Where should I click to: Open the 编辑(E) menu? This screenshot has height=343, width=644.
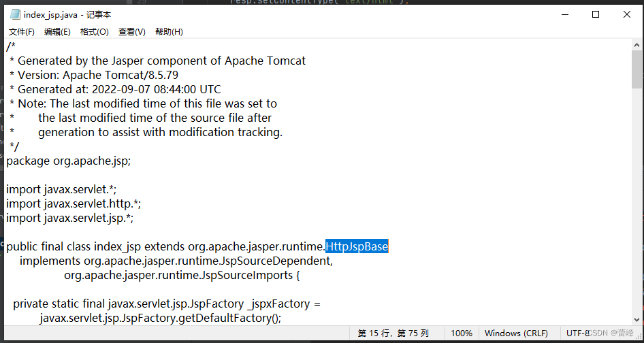57,31
